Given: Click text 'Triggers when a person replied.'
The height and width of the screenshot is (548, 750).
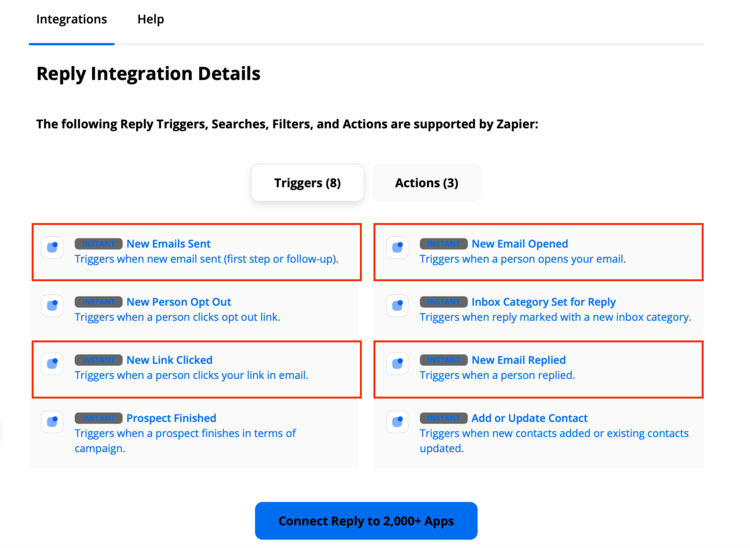Looking at the screenshot, I should [497, 375].
